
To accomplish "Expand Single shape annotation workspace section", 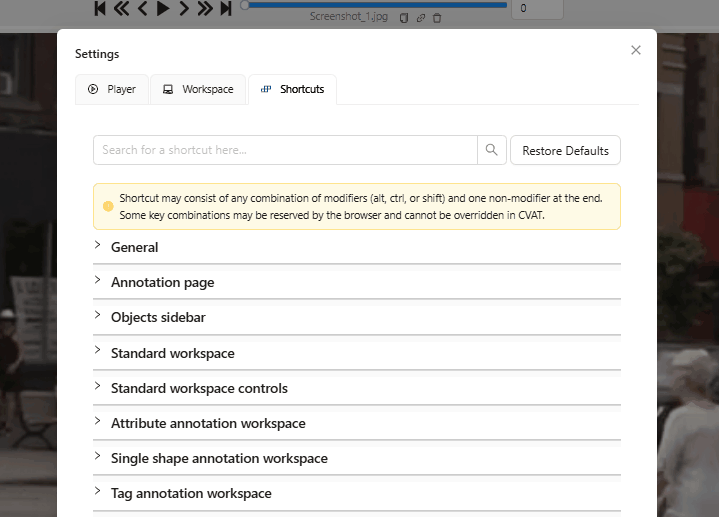I will click(x=357, y=458).
